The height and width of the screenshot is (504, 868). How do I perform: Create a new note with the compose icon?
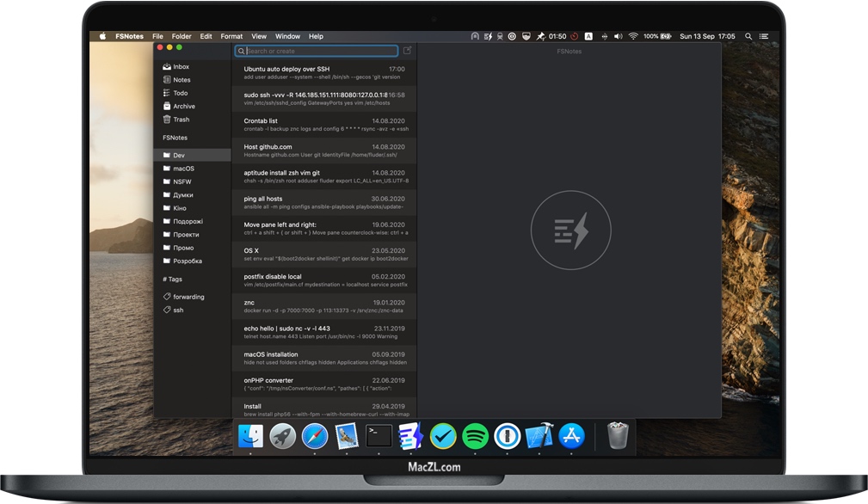[x=408, y=52]
